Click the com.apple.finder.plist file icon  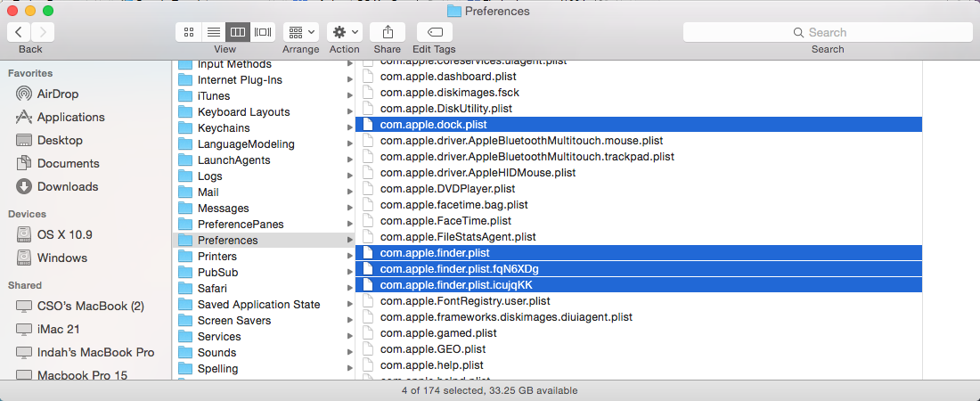[367, 253]
